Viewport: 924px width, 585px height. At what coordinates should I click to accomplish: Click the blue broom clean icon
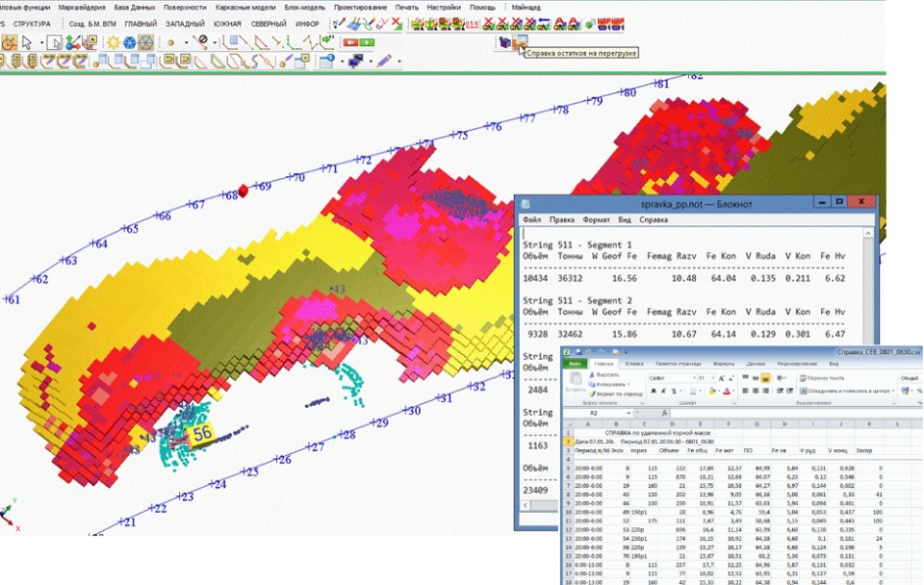pos(353,24)
